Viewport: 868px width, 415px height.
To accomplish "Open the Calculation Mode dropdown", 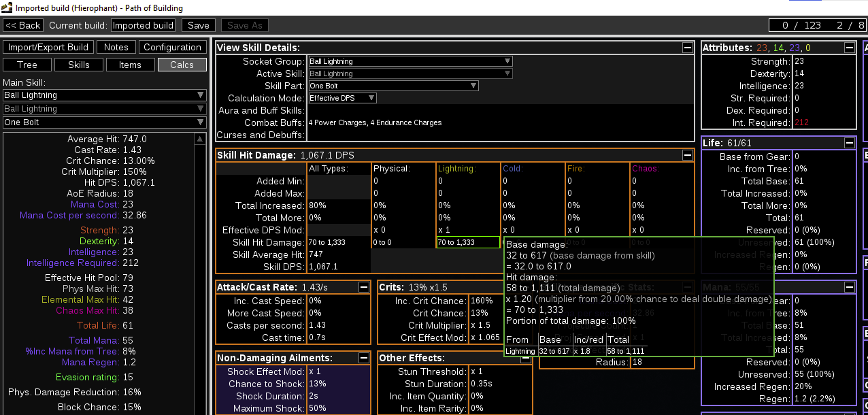I will coord(342,98).
